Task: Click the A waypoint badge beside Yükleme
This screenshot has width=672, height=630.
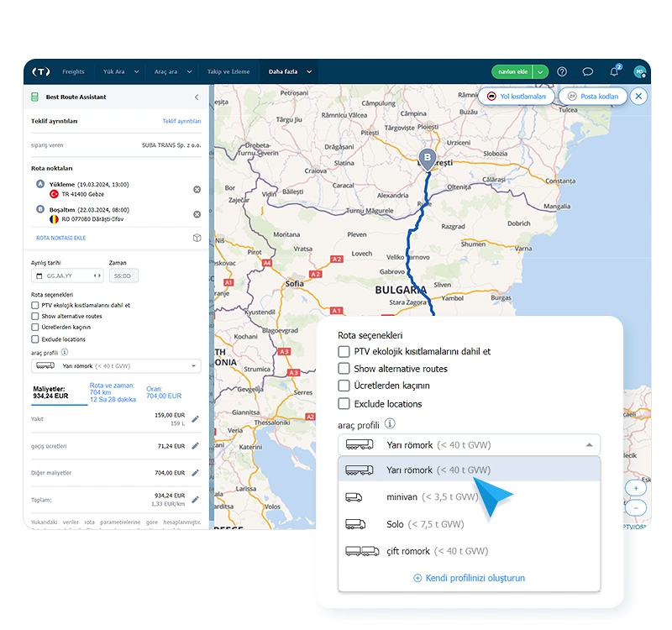Action: click(x=40, y=184)
